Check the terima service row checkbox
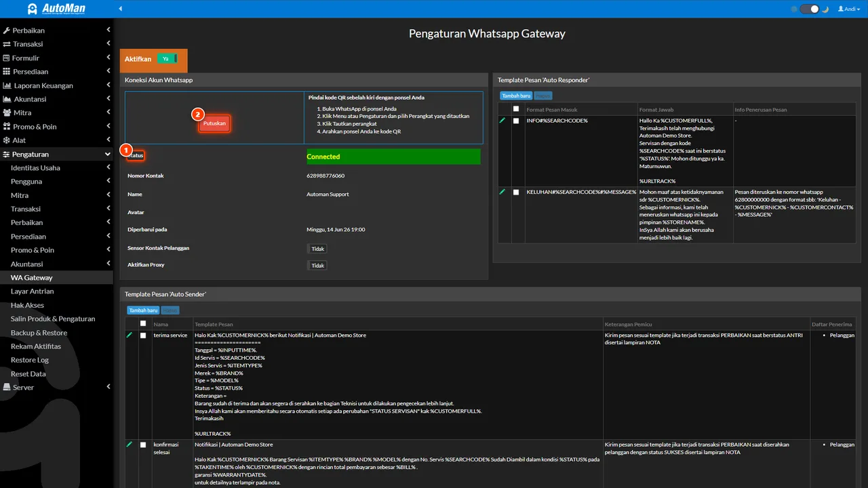868x488 pixels. tap(143, 335)
